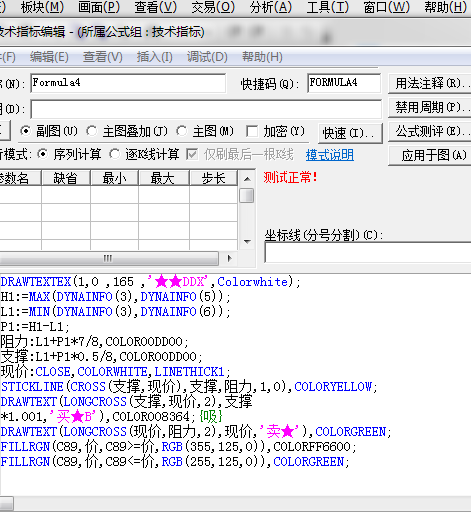Viewport: 471px width, 513px height.
Task: Click the empty description input field
Action: (206, 109)
